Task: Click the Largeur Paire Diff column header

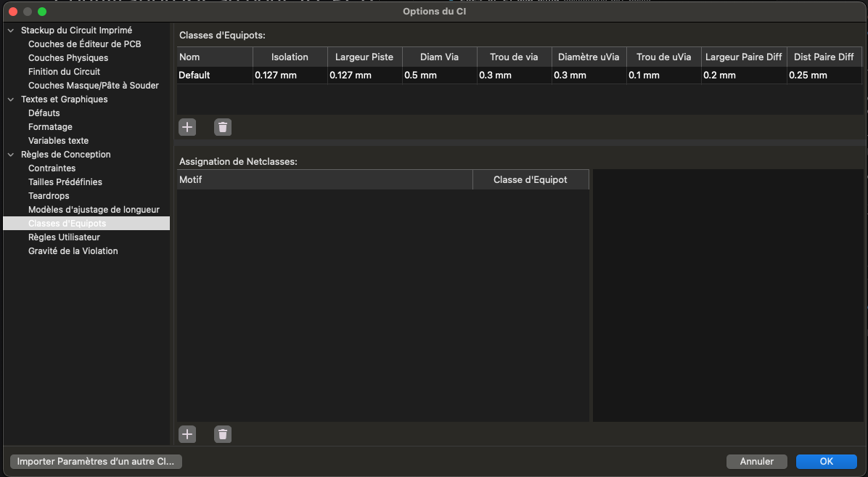Action: [x=744, y=57]
